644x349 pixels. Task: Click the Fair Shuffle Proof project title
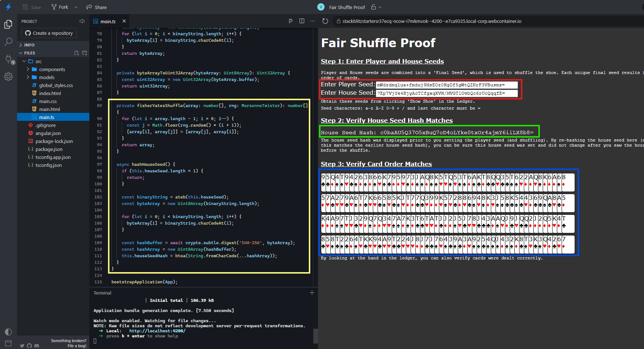pos(347,7)
